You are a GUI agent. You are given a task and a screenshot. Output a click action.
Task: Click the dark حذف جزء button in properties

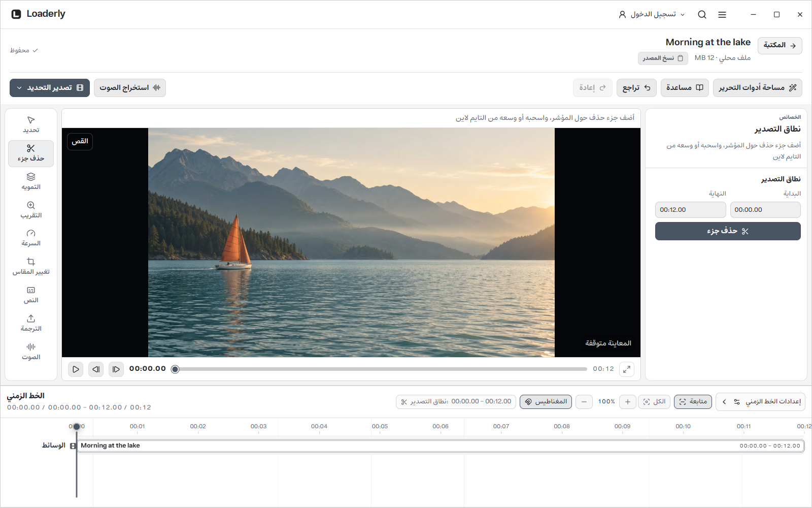(x=728, y=231)
